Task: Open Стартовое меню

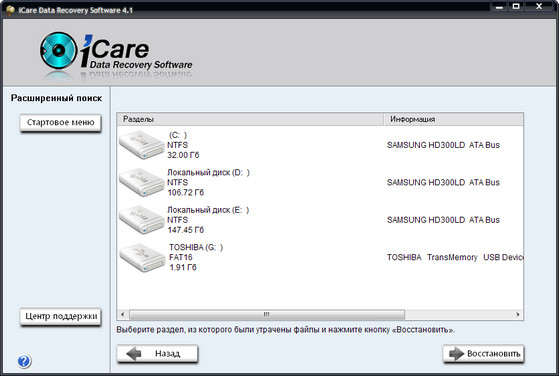Action: tap(60, 123)
